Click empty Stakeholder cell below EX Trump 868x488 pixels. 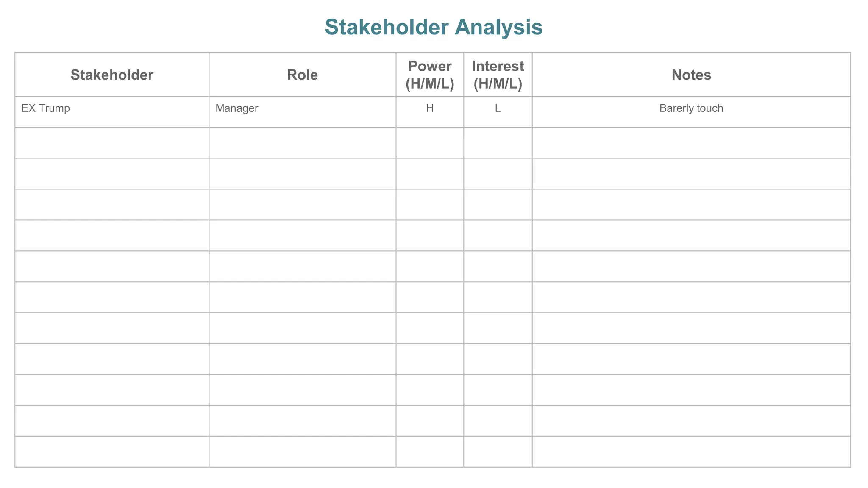(112, 143)
